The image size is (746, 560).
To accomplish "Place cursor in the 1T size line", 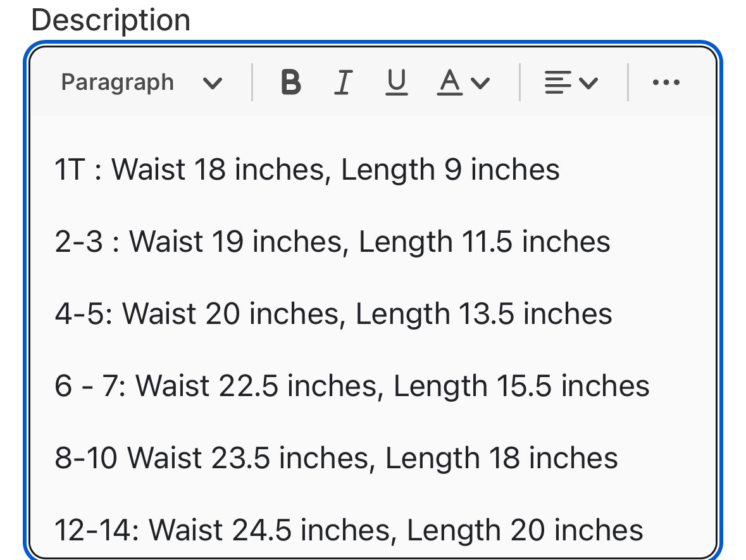I will 307,170.
